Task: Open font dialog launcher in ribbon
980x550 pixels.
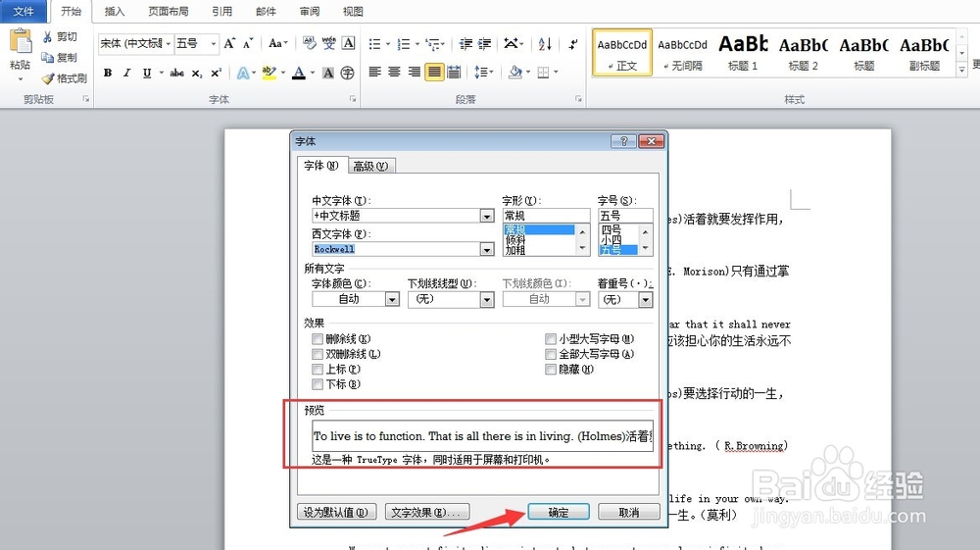Action: [x=353, y=99]
